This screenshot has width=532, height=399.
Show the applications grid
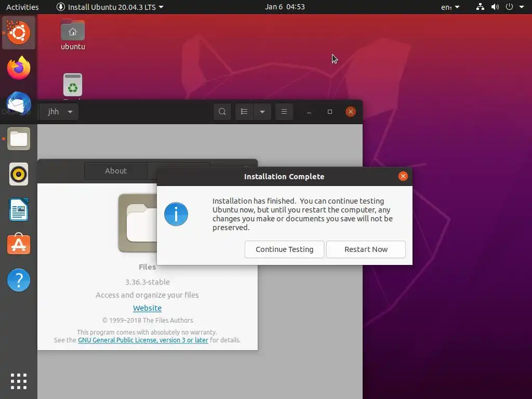(x=19, y=381)
